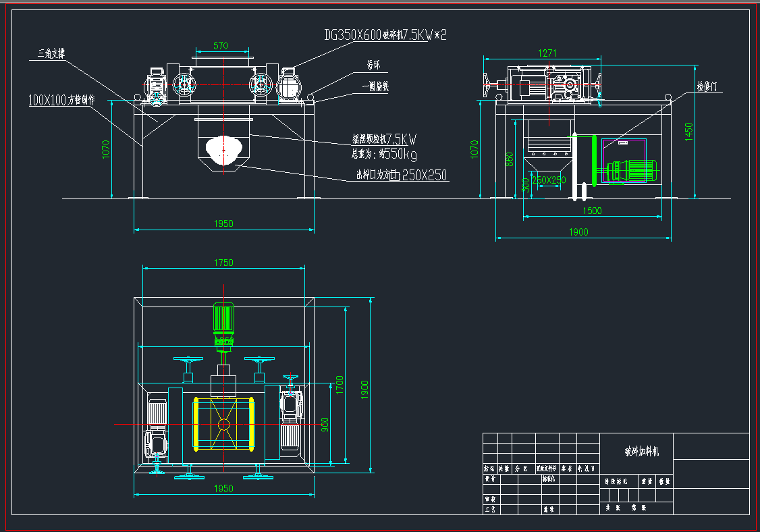Select the 1271 dimension text
760x532 pixels.
click(x=548, y=52)
